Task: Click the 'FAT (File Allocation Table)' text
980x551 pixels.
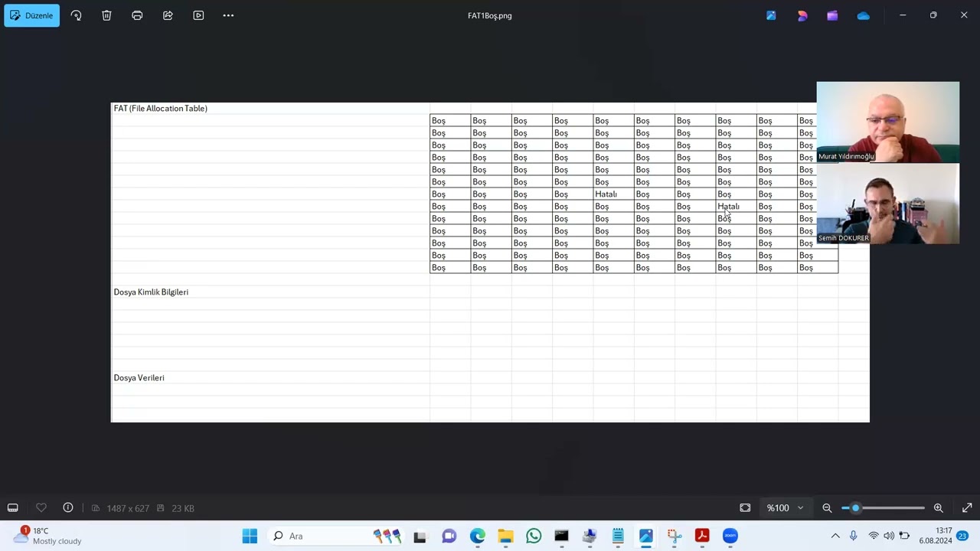Action: pos(160,109)
